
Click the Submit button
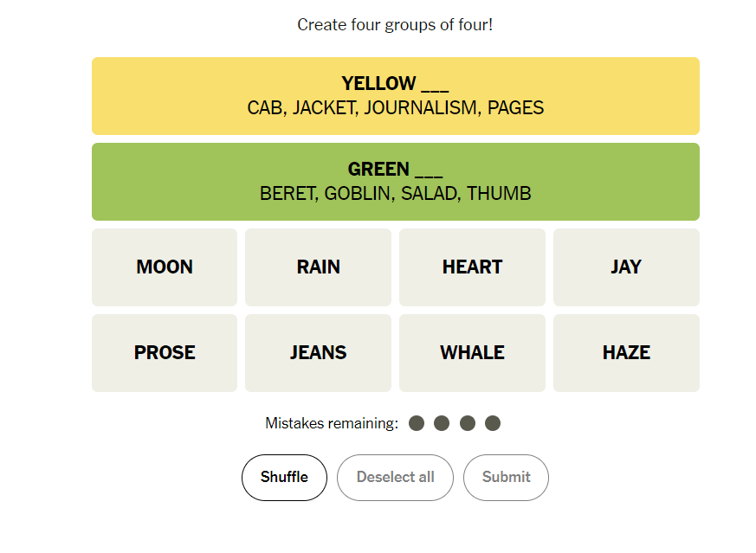click(x=506, y=477)
